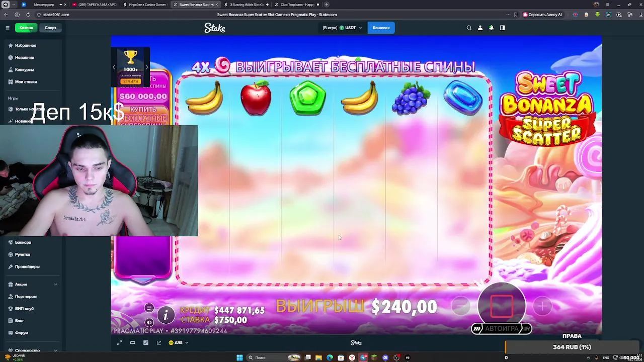Stop the spin with the round button
This screenshot has width=644, height=362.
point(502,305)
